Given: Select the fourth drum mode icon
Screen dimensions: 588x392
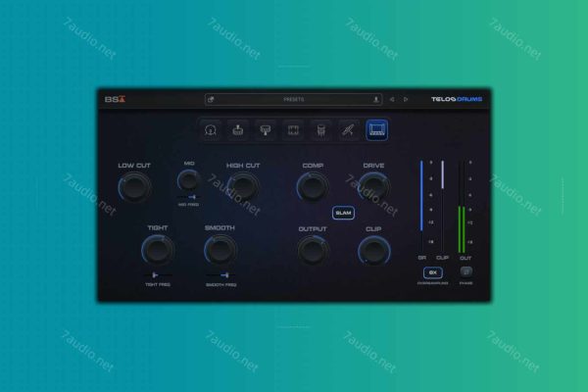Looking at the screenshot, I should click(x=293, y=130).
